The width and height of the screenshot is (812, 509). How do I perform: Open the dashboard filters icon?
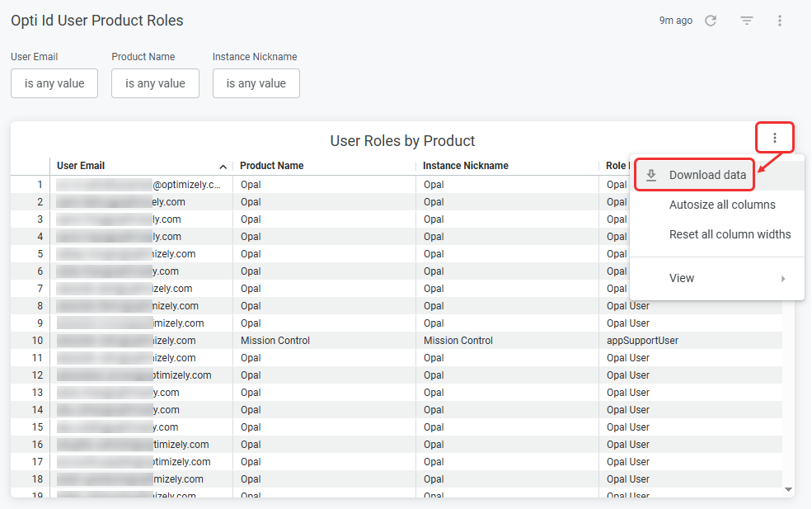[746, 21]
